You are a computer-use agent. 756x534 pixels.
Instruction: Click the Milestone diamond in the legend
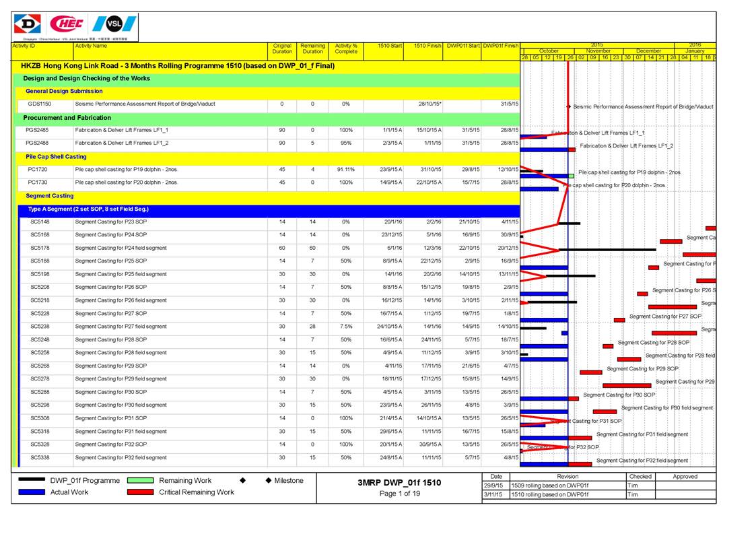269,480
